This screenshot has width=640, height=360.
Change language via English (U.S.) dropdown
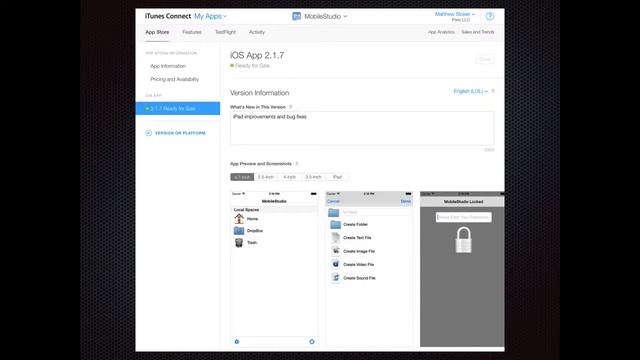[471, 91]
